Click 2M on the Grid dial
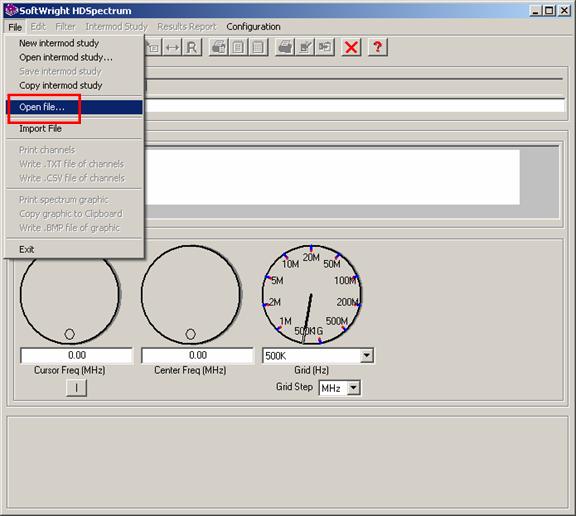The width and height of the screenshot is (576, 516). click(275, 302)
